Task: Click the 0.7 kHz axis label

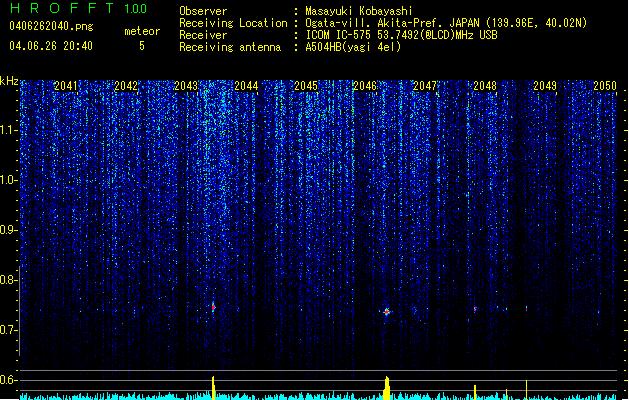Action: click(9, 330)
